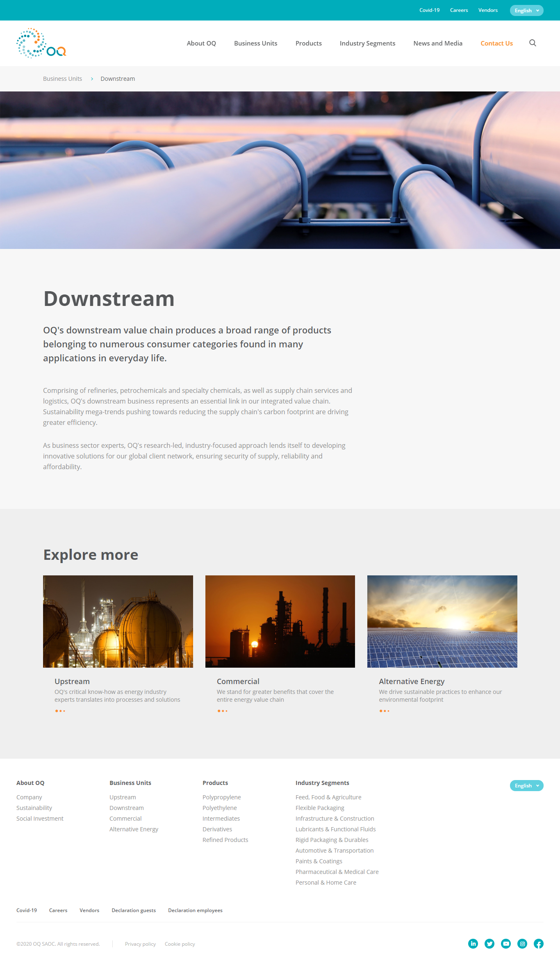This screenshot has height=965, width=560.
Task: Open Vendors link in top bar
Action: pos(488,10)
